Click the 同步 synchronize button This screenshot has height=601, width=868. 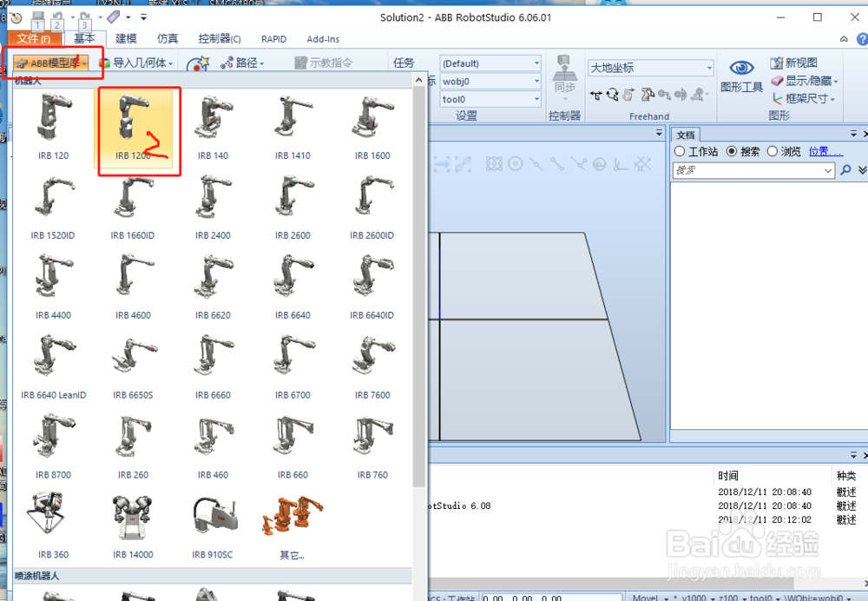565,76
